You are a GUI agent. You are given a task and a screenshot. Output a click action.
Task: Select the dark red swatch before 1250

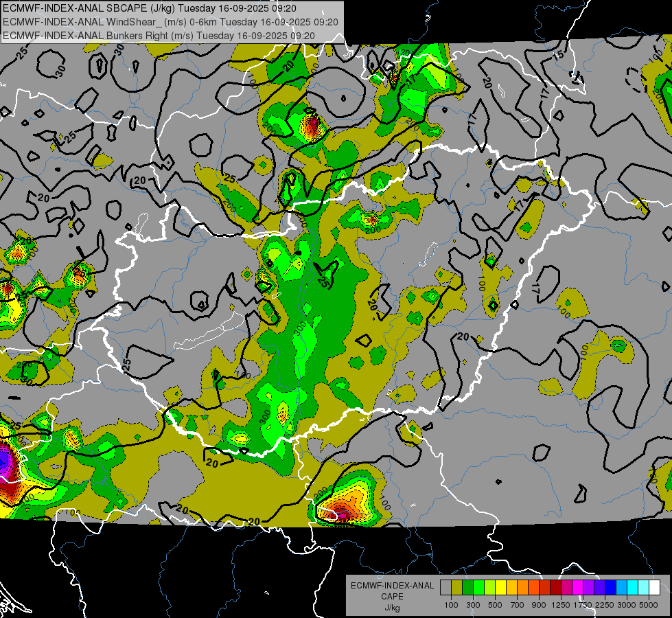pos(555,588)
